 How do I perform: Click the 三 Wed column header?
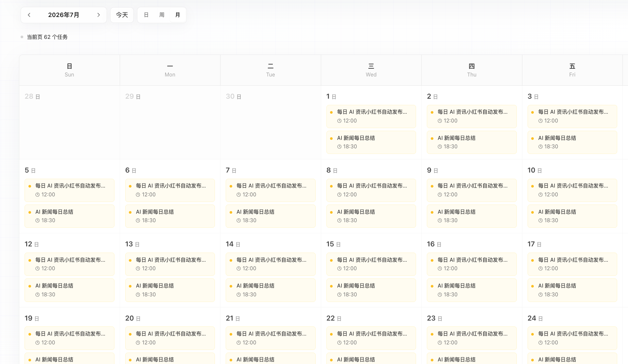tap(371, 70)
